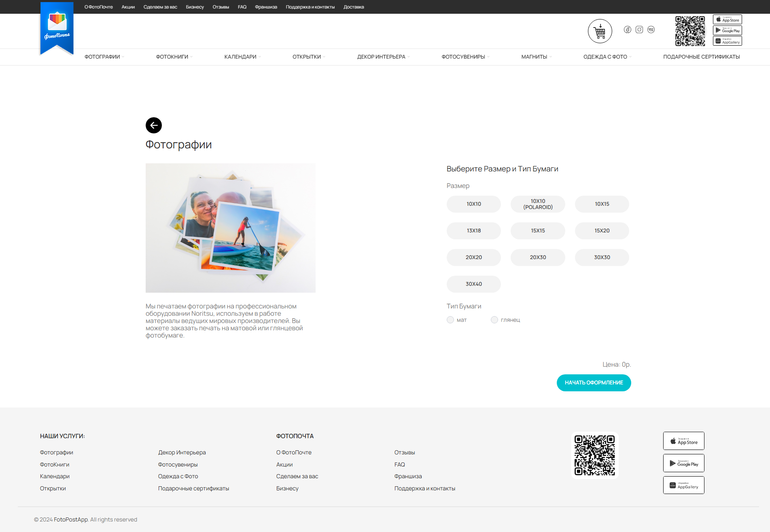The height and width of the screenshot is (532, 770).
Task: Choose size 15X20
Action: (602, 231)
